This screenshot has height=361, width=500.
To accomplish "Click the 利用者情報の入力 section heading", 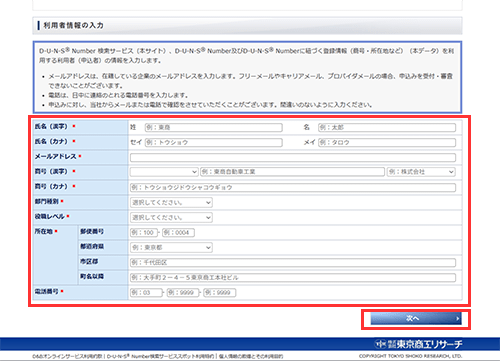I will pos(73,25).
